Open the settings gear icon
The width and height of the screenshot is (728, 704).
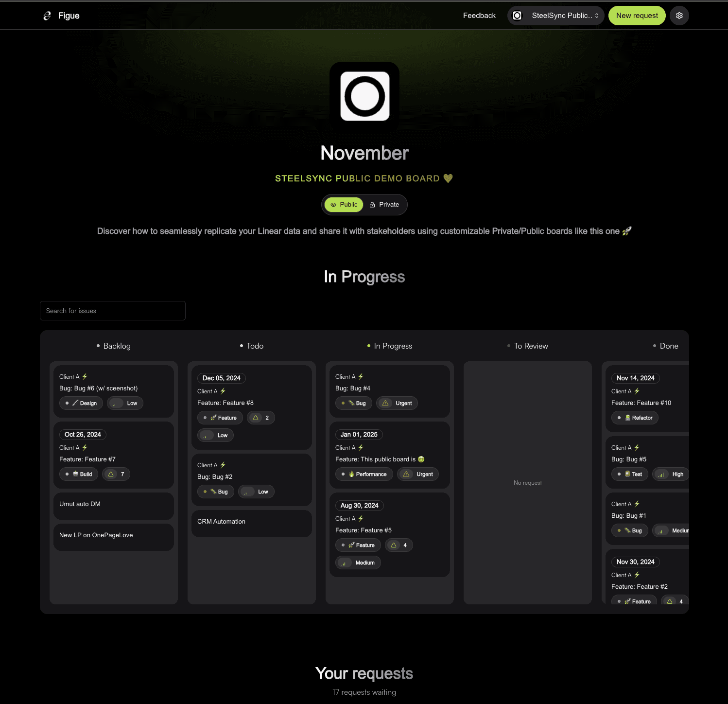(x=679, y=15)
